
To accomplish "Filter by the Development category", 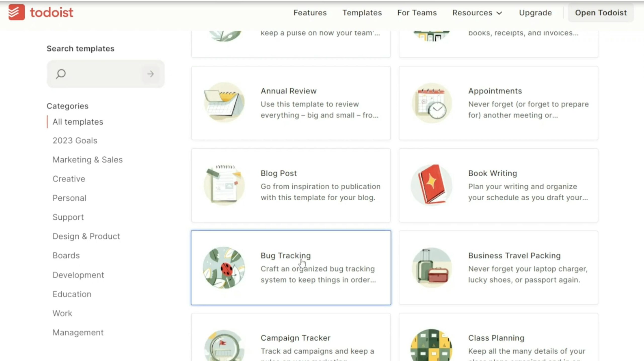I will click(x=78, y=275).
